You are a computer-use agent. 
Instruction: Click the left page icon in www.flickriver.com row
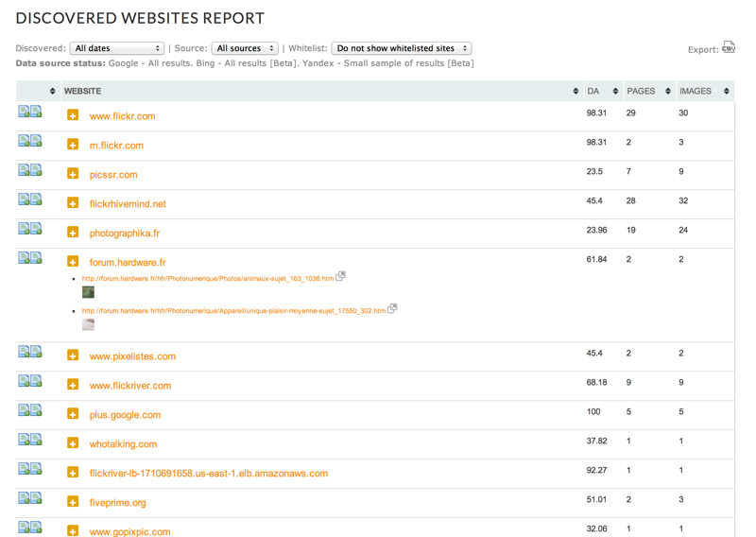(x=24, y=381)
